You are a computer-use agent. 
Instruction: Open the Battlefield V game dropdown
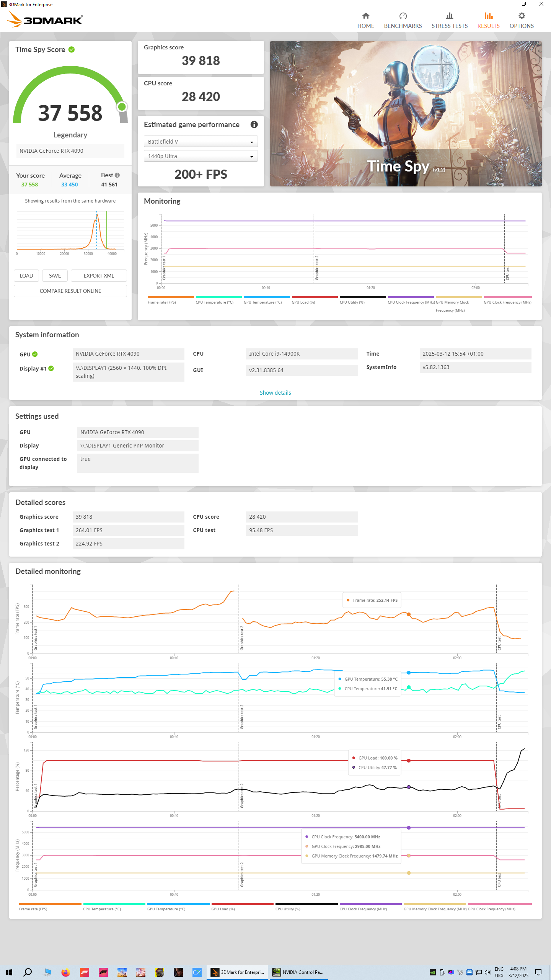coord(201,142)
